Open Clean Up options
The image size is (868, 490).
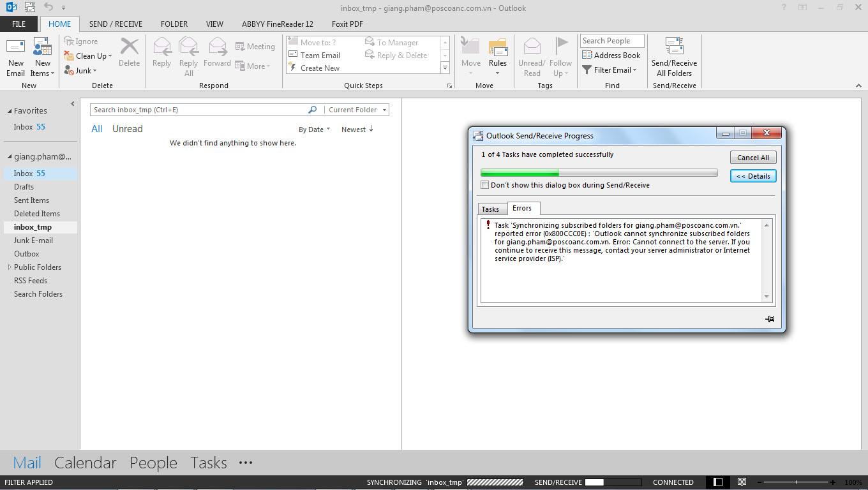click(88, 56)
